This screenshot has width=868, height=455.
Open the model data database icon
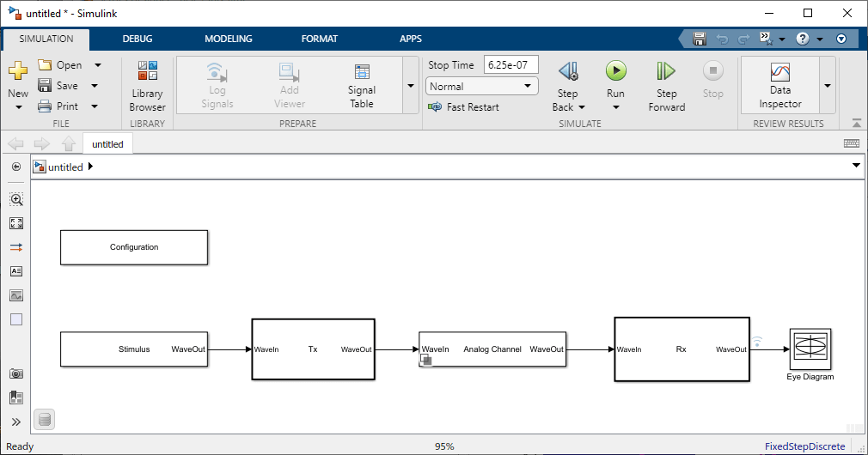tap(45, 420)
